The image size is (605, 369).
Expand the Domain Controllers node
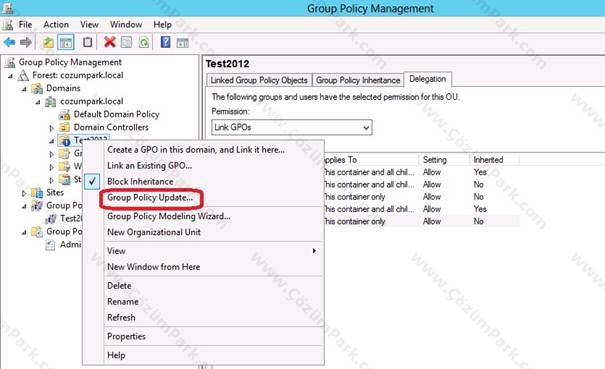pos(52,128)
